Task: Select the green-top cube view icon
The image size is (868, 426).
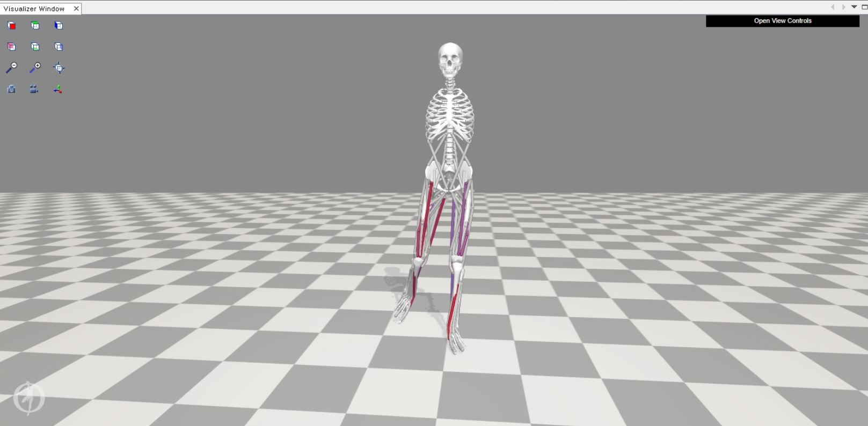Action: 35,25
